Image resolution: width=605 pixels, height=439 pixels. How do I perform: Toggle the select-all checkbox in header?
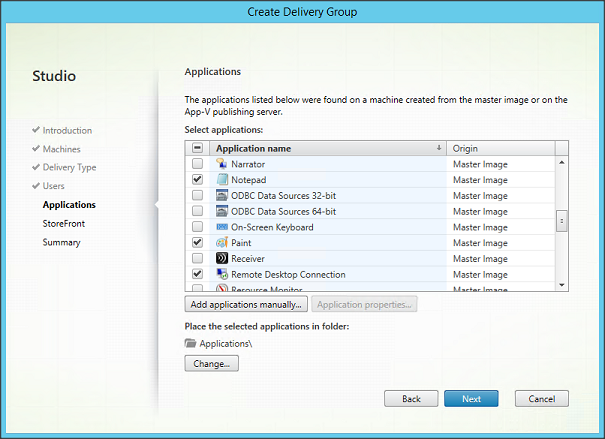[x=197, y=148]
